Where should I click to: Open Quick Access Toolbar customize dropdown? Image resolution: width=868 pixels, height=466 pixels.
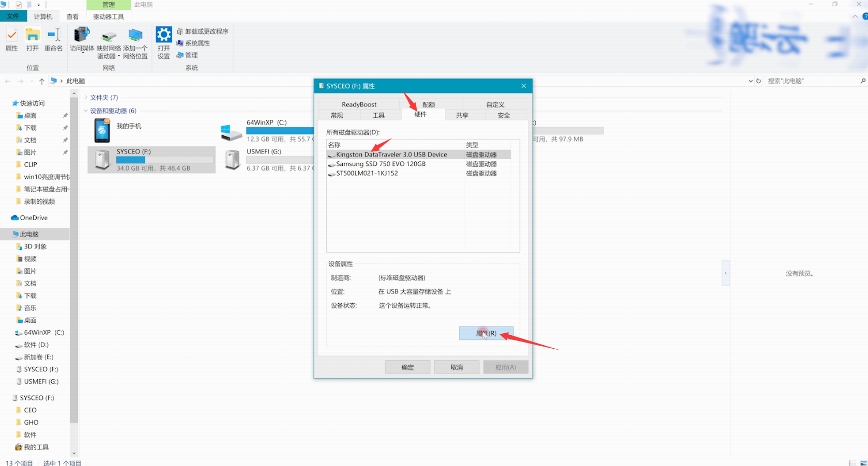click(39, 5)
